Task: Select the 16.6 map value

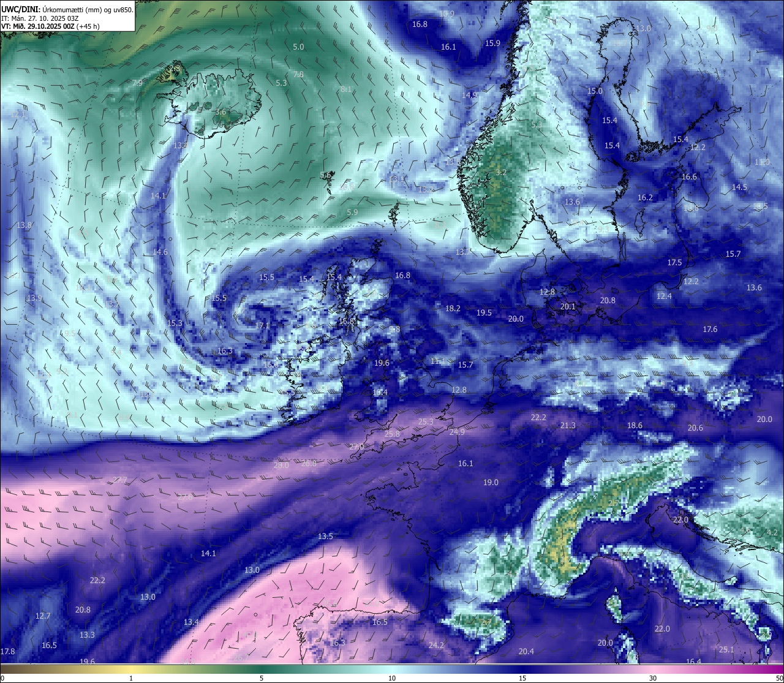Action: (x=689, y=176)
